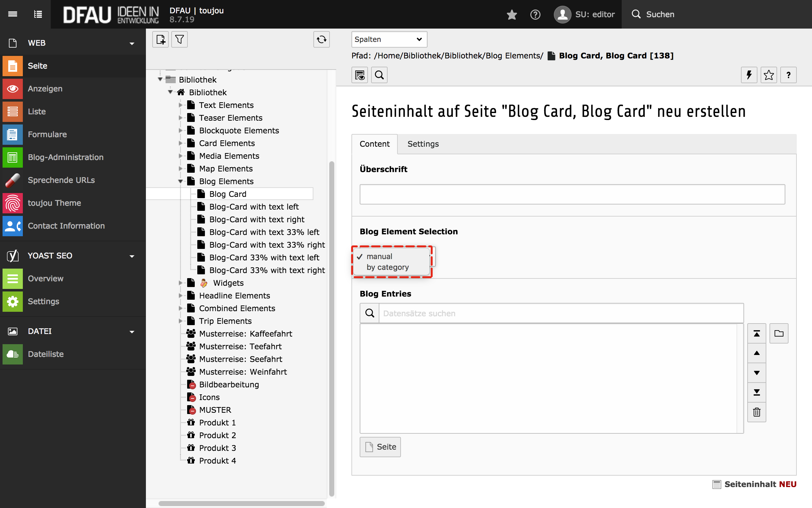Expand the Card Elements tree node
812x508 pixels.
click(180, 144)
